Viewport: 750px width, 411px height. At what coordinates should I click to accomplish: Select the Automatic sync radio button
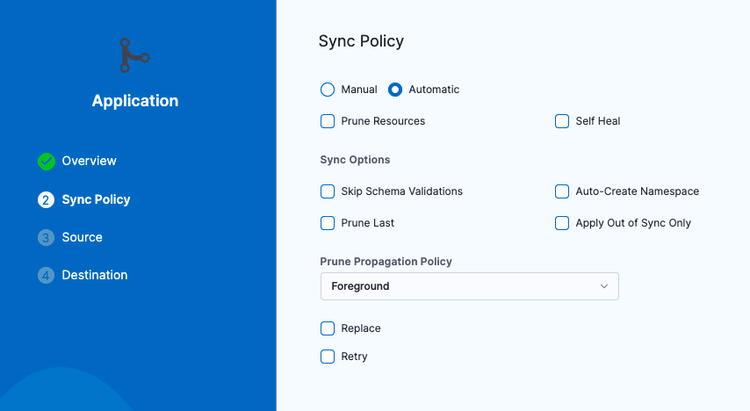click(395, 90)
